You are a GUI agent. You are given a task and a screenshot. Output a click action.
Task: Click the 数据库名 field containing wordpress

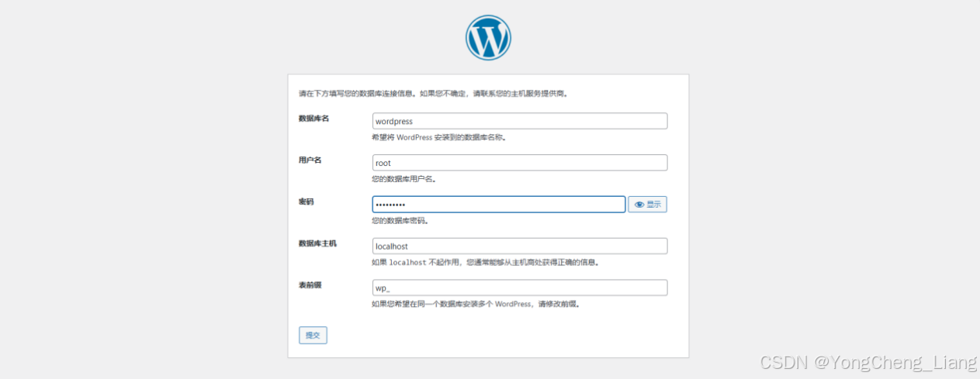[520, 121]
